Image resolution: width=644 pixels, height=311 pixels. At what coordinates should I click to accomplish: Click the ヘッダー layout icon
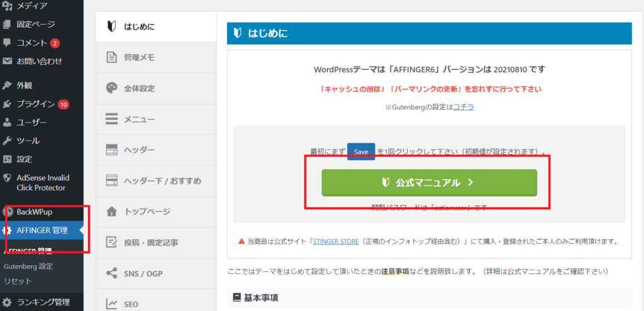click(111, 150)
